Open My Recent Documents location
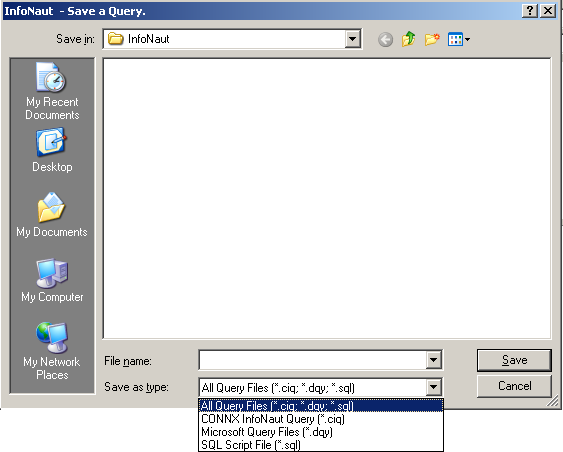563x452 pixels. pyautogui.click(x=52, y=91)
